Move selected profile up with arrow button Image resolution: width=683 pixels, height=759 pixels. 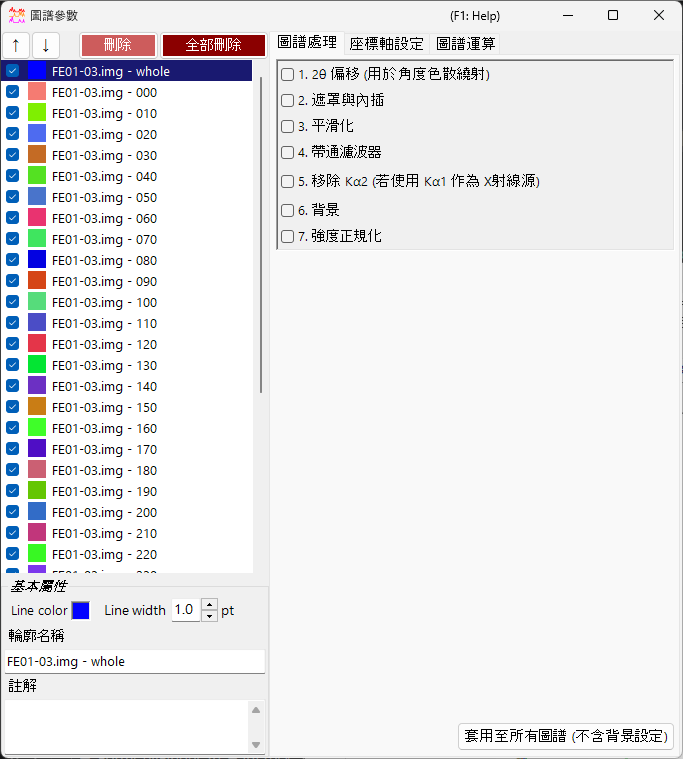[16, 46]
